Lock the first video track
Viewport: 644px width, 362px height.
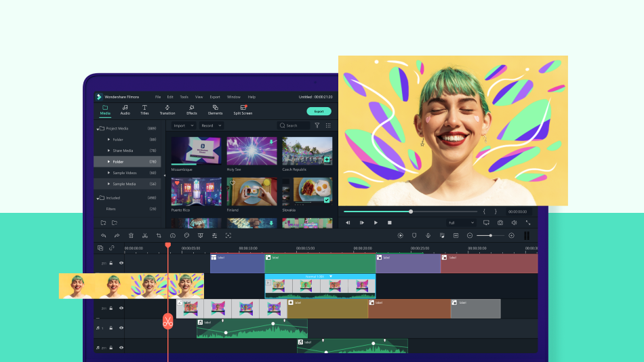(111, 263)
